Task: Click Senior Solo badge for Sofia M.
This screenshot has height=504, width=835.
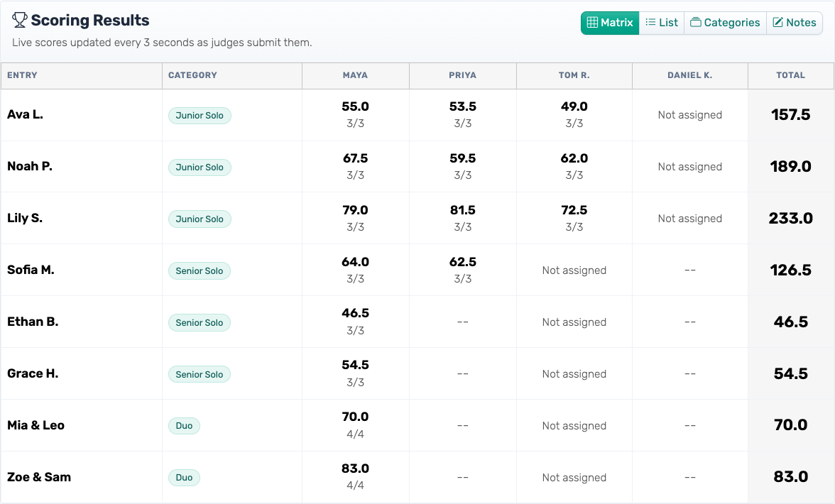Action: pyautogui.click(x=199, y=271)
